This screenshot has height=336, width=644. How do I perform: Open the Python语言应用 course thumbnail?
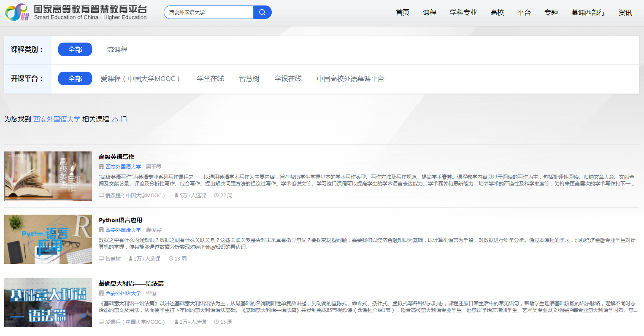click(48, 239)
